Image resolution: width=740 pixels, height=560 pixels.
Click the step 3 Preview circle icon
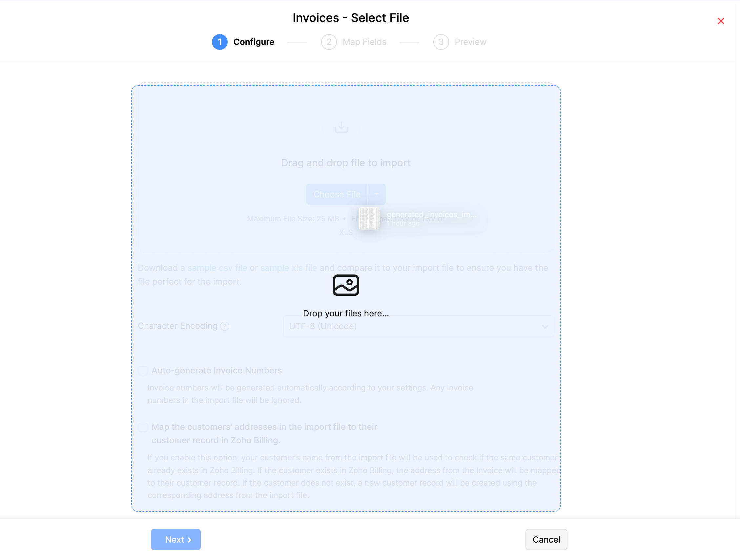[441, 42]
